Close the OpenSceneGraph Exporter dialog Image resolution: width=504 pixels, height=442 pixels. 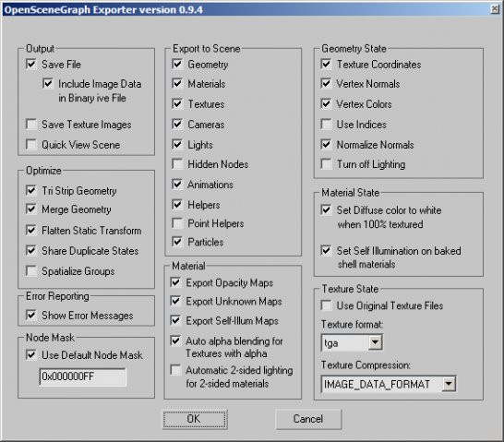point(495,9)
